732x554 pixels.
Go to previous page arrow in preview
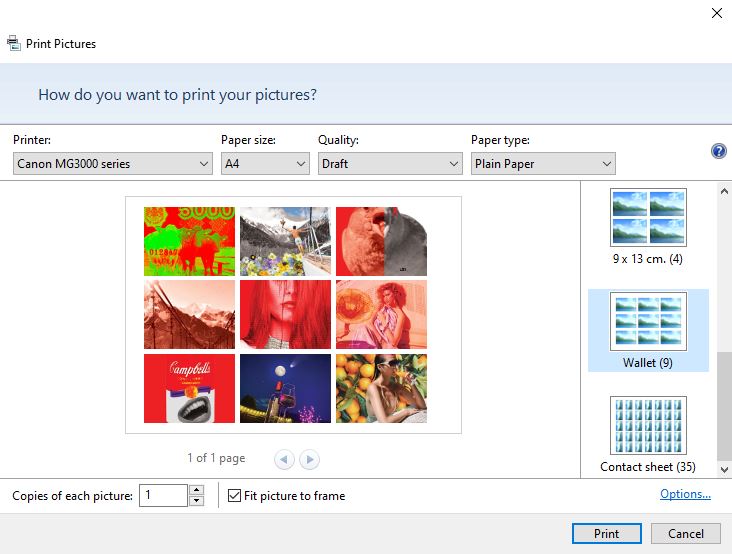(284, 459)
